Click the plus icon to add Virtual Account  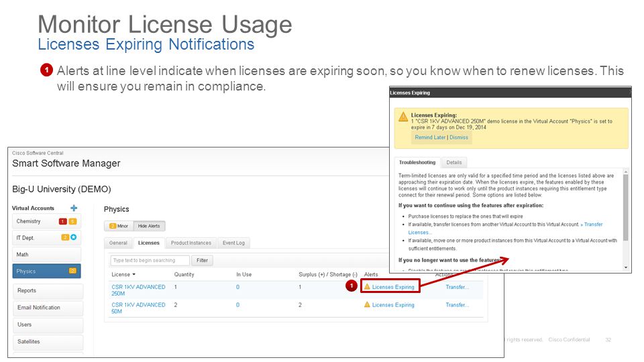point(74,208)
